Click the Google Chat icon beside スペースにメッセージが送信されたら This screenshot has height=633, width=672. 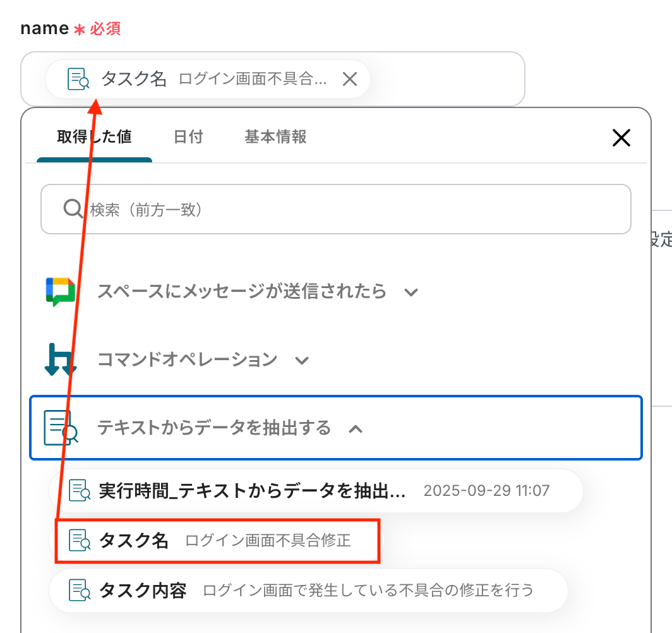tap(61, 291)
